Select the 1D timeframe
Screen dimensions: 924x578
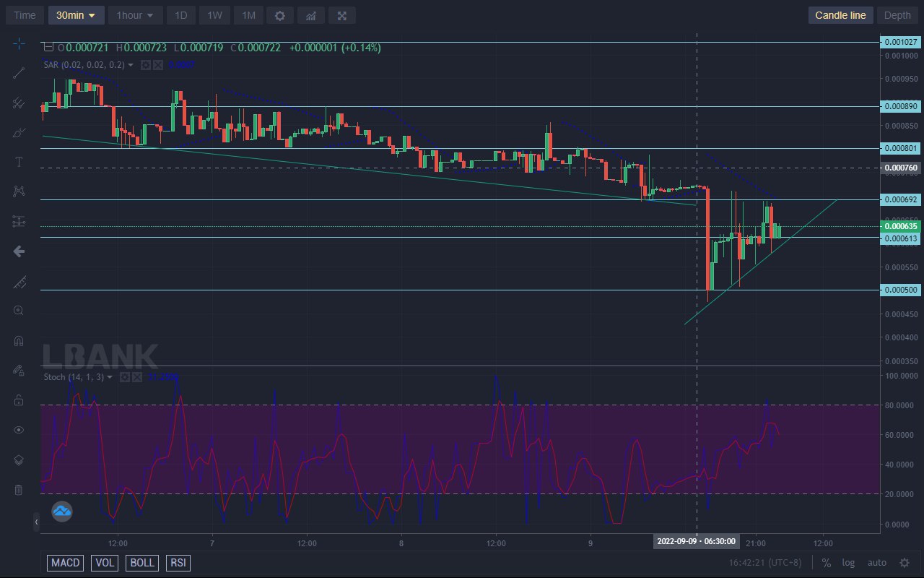[181, 15]
